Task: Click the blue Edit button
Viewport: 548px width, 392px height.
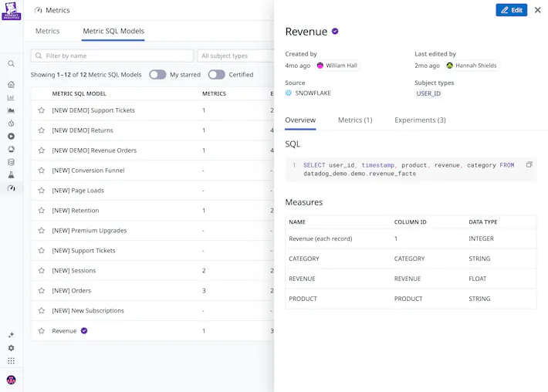Action: pos(511,10)
